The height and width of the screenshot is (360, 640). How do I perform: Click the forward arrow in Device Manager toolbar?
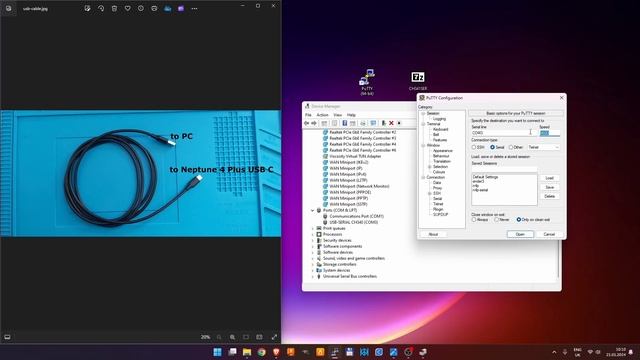pos(314,123)
